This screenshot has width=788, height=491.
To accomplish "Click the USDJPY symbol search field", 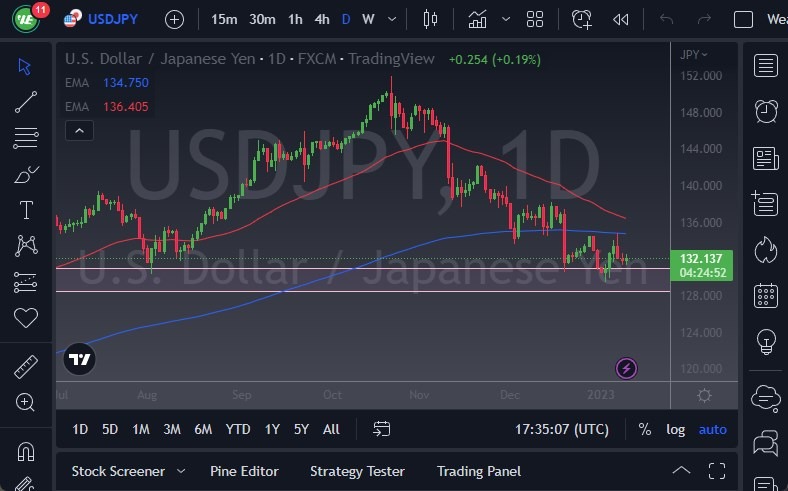I will pos(113,19).
